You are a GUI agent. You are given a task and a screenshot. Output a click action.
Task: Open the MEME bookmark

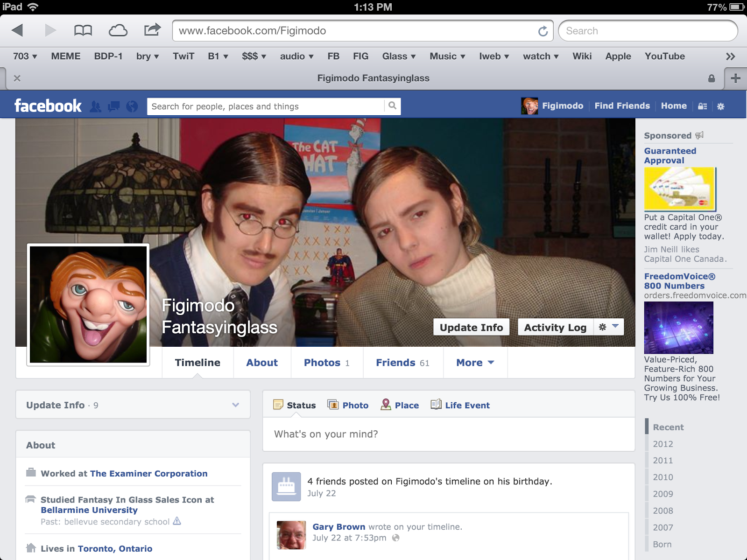pyautogui.click(x=66, y=56)
